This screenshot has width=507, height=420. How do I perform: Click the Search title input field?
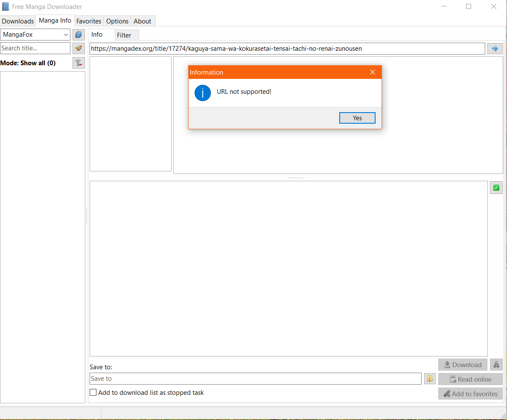pos(35,48)
